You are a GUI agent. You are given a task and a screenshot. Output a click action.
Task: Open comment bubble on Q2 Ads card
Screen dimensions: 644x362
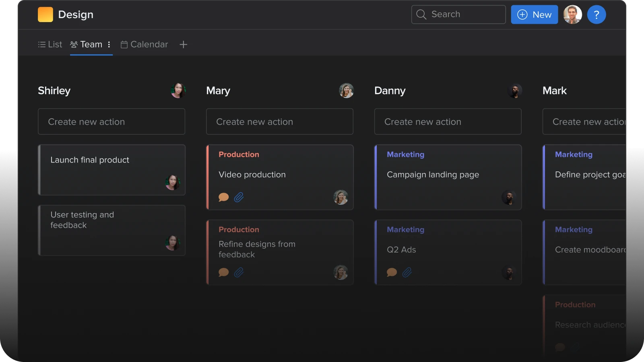pyautogui.click(x=392, y=272)
